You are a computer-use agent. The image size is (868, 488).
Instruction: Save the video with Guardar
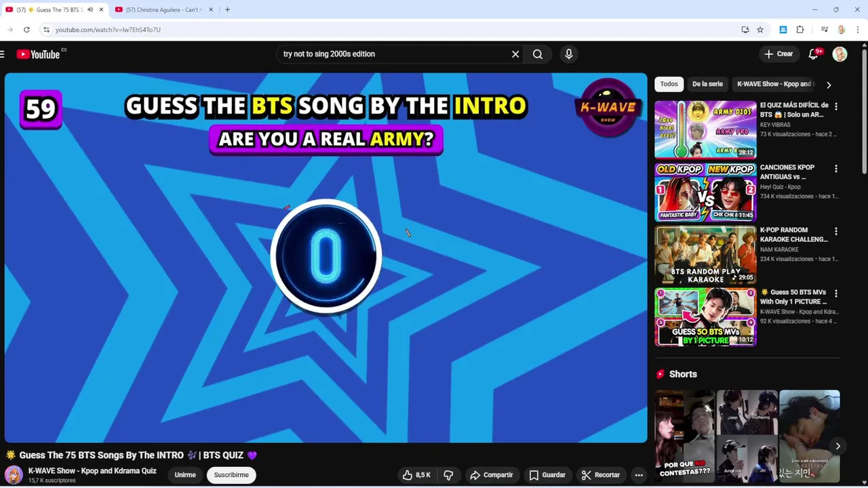[547, 475]
